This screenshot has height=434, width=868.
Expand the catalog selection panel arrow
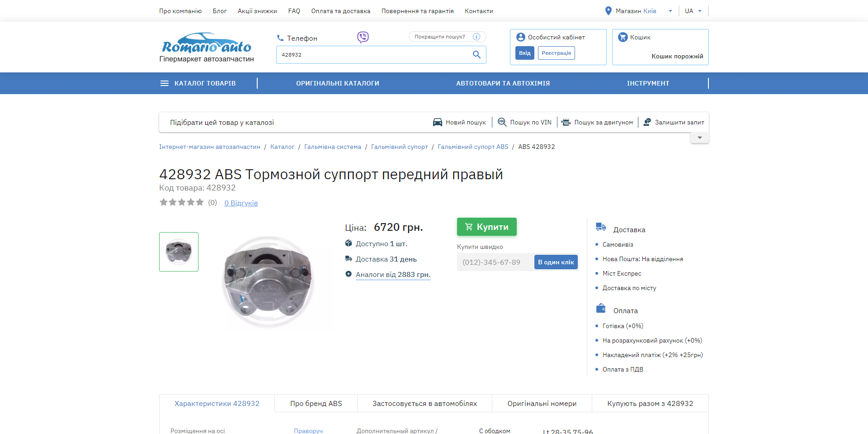699,138
